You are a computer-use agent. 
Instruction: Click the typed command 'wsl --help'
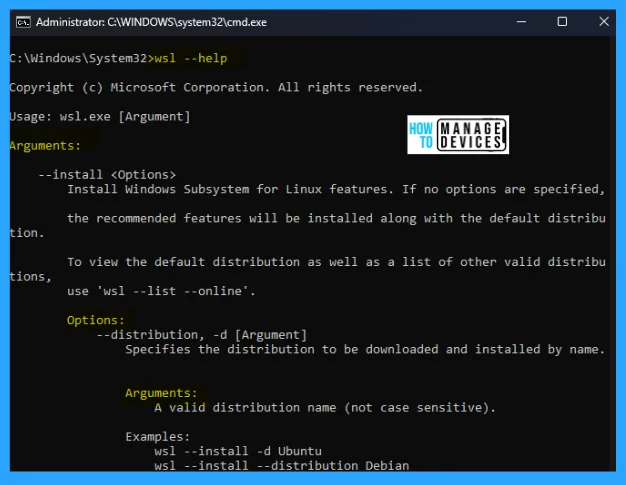pyautogui.click(x=191, y=59)
